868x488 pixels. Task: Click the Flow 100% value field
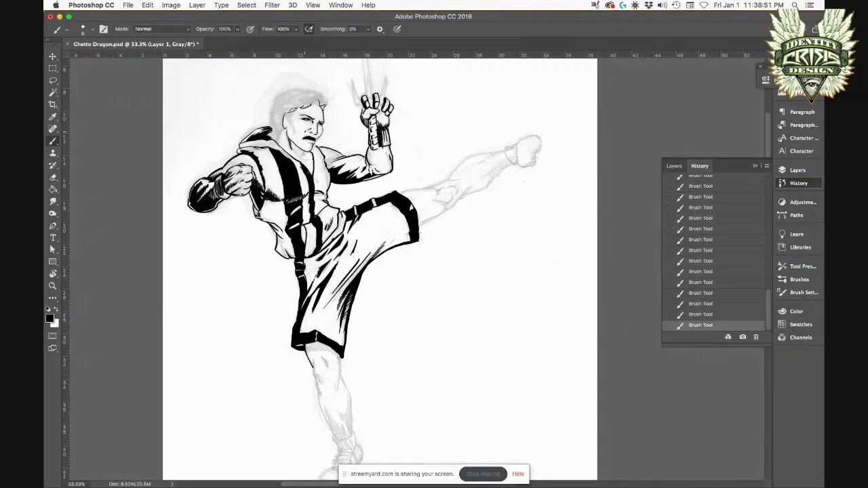click(x=283, y=29)
